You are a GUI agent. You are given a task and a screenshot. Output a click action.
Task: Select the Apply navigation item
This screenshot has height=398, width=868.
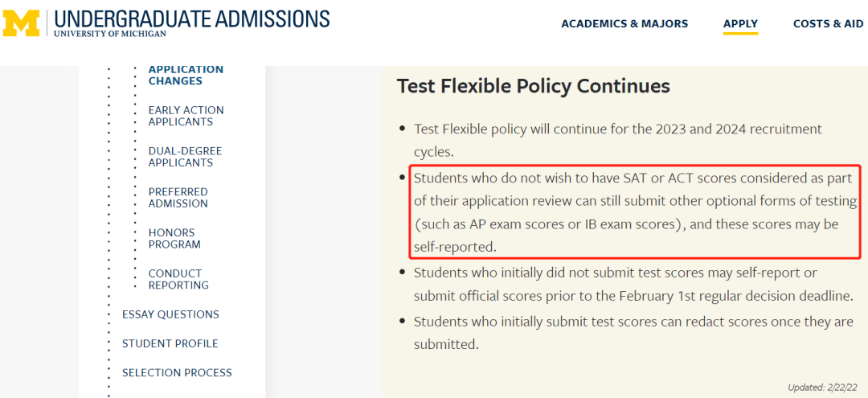[x=741, y=24]
